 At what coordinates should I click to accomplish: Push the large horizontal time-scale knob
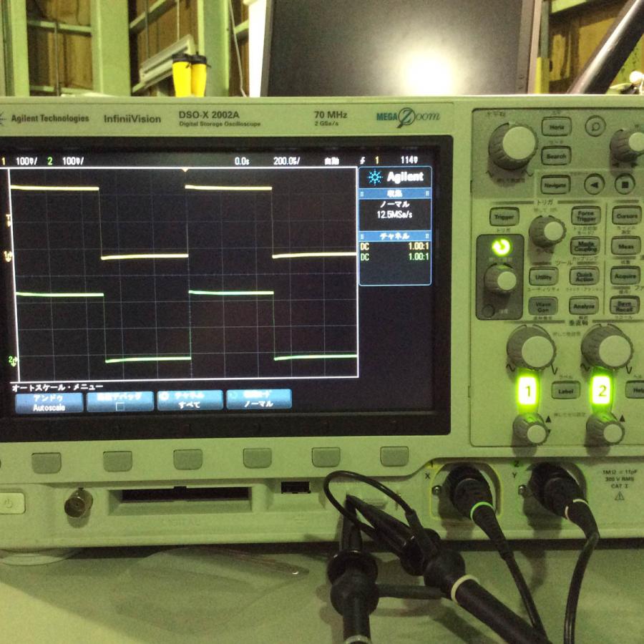click(x=514, y=145)
